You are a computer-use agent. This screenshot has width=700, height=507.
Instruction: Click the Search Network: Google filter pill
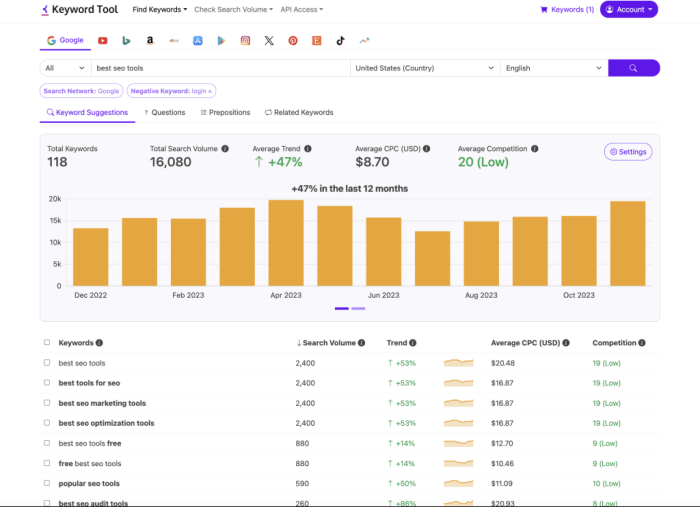(x=81, y=91)
